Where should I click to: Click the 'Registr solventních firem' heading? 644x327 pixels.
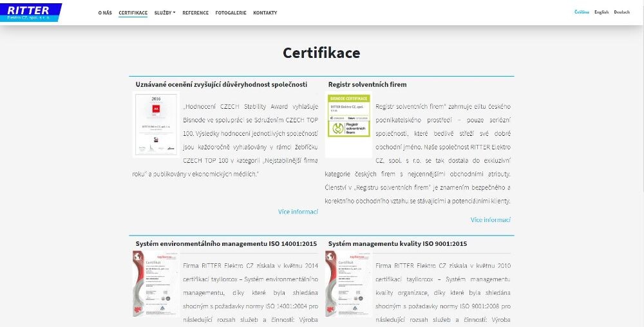coord(367,84)
